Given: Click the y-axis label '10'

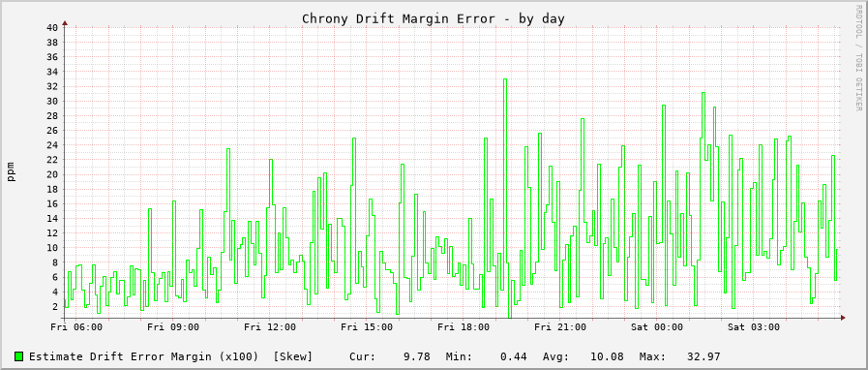Looking at the screenshot, I should (x=52, y=248).
